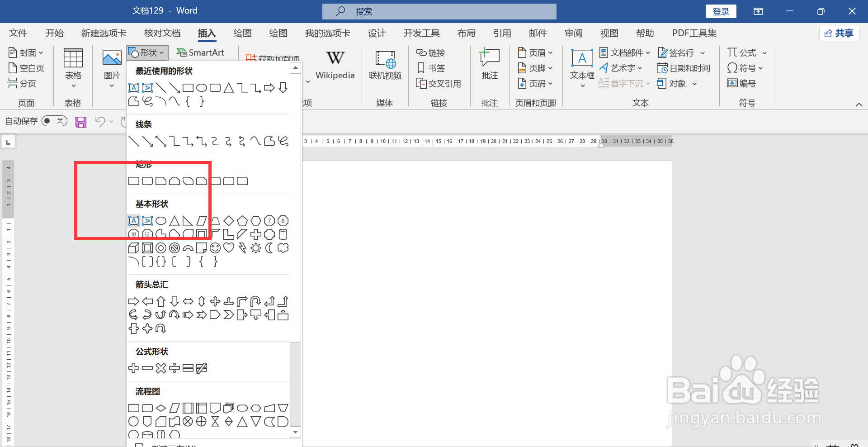Open the 符号 symbol dropdown
Viewport: 868px width, 447px height.
(745, 68)
